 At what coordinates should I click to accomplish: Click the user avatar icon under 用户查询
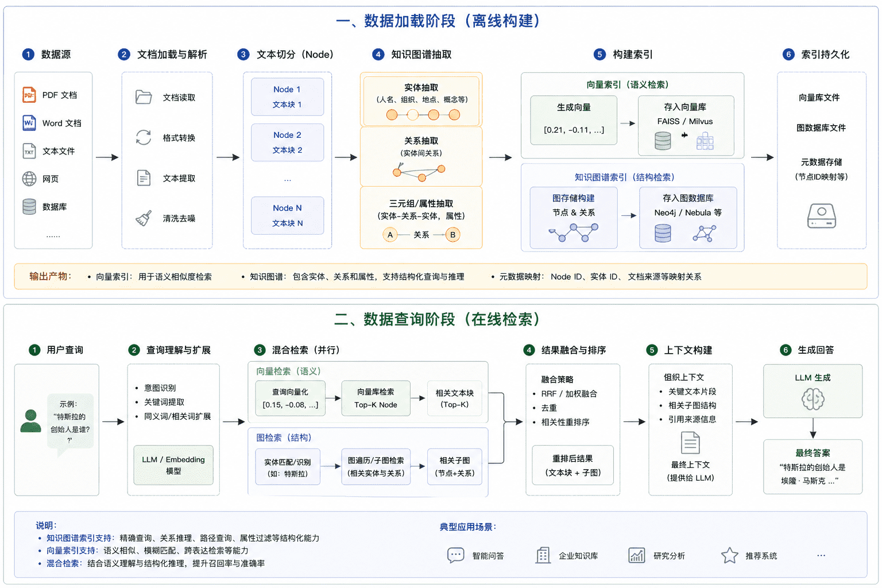(31, 421)
